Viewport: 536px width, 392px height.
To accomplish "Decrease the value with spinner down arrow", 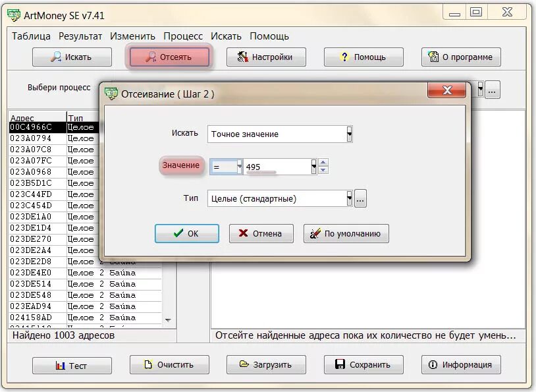I will coord(323,170).
